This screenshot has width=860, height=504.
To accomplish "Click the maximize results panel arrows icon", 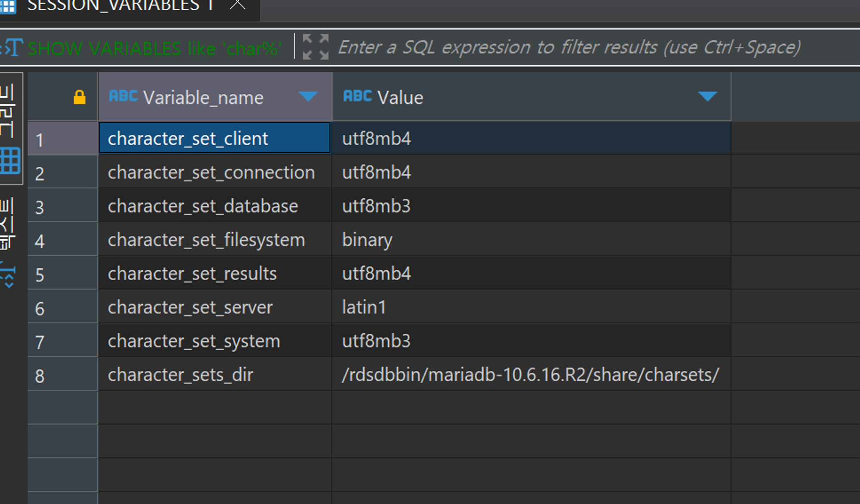I will pos(315,47).
